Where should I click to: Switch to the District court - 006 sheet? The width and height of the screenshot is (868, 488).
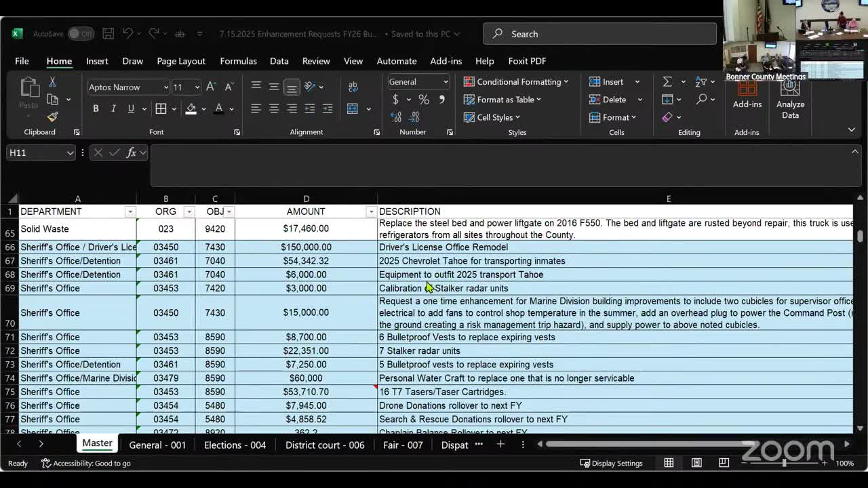click(325, 445)
